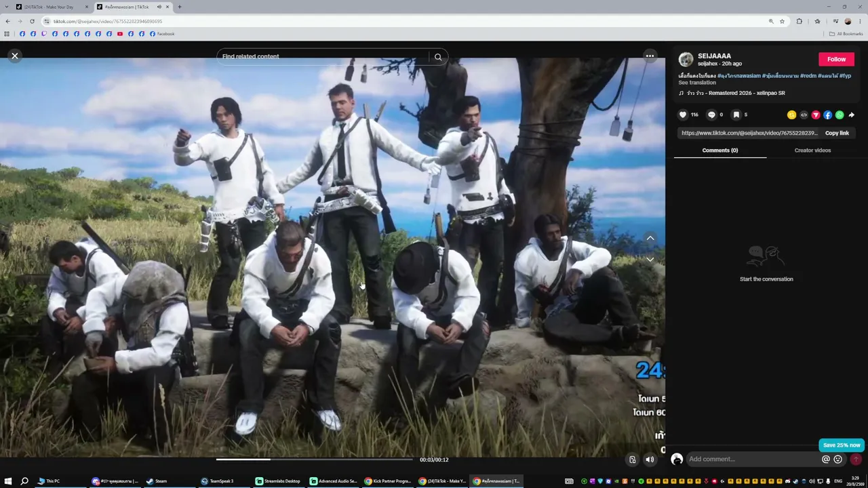
Task: Switch to the Creator videos tab
Action: click(x=812, y=150)
